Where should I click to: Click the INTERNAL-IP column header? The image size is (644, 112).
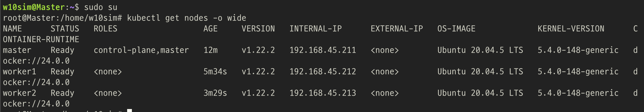pos(315,29)
